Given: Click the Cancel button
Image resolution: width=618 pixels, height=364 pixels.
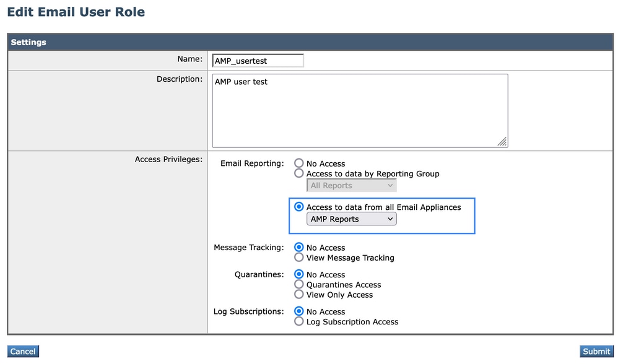Looking at the screenshot, I should (23, 352).
